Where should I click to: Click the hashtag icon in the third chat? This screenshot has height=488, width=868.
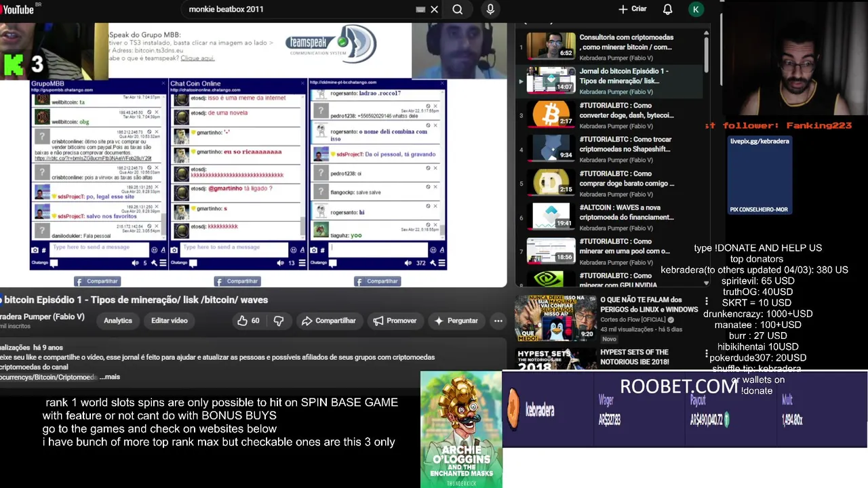[322, 250]
